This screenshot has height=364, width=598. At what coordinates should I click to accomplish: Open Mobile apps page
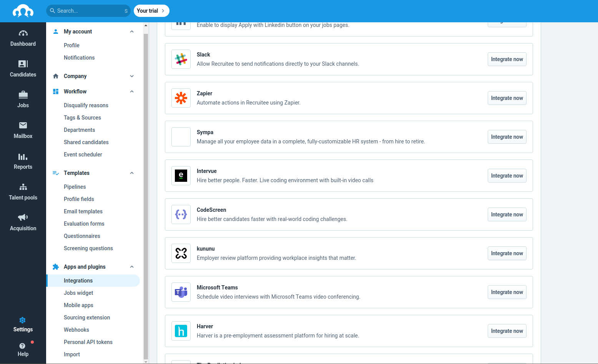pos(78,305)
